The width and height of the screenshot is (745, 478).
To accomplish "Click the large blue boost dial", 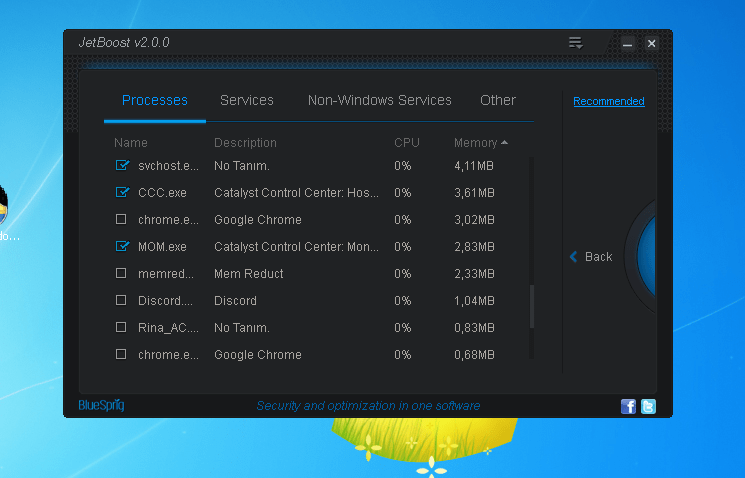I will click(644, 257).
